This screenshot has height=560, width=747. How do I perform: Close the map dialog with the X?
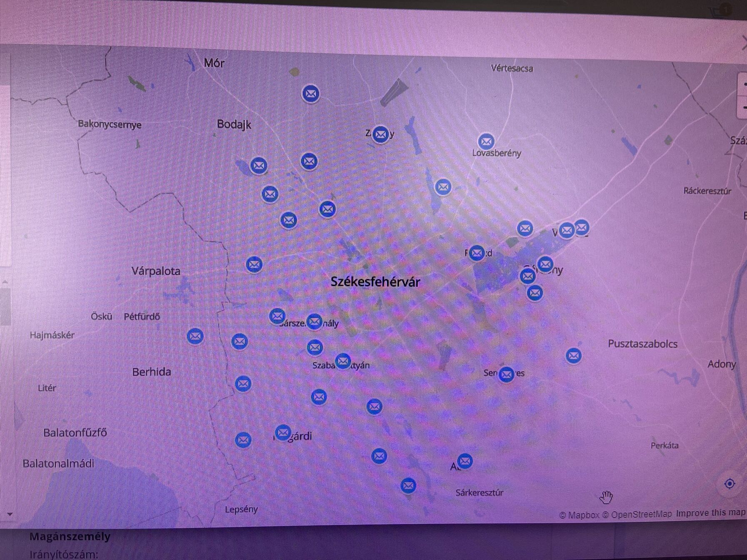click(x=744, y=43)
